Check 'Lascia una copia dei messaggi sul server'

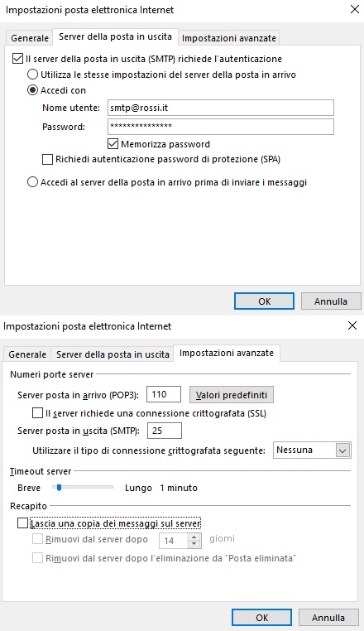click(23, 523)
